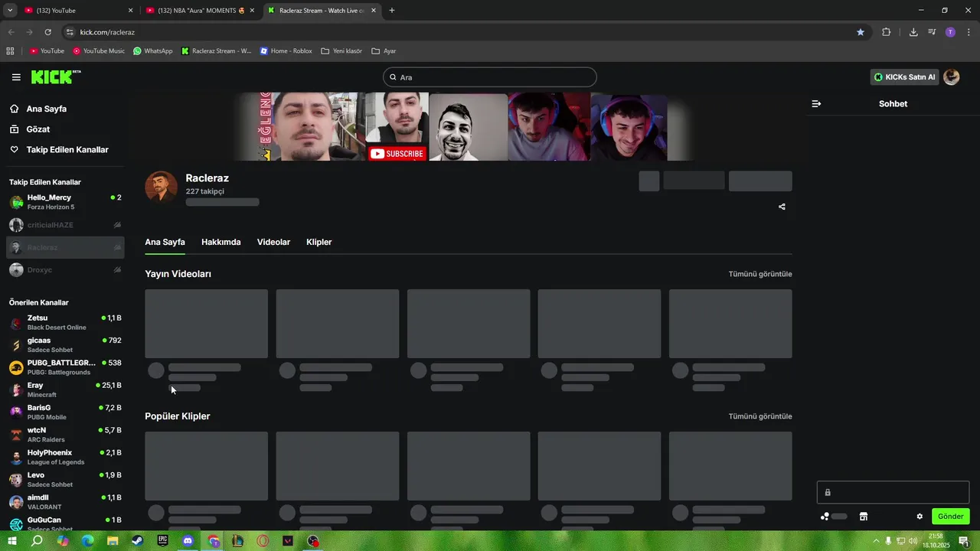Open the criticalHAZE followed channel

[65, 225]
